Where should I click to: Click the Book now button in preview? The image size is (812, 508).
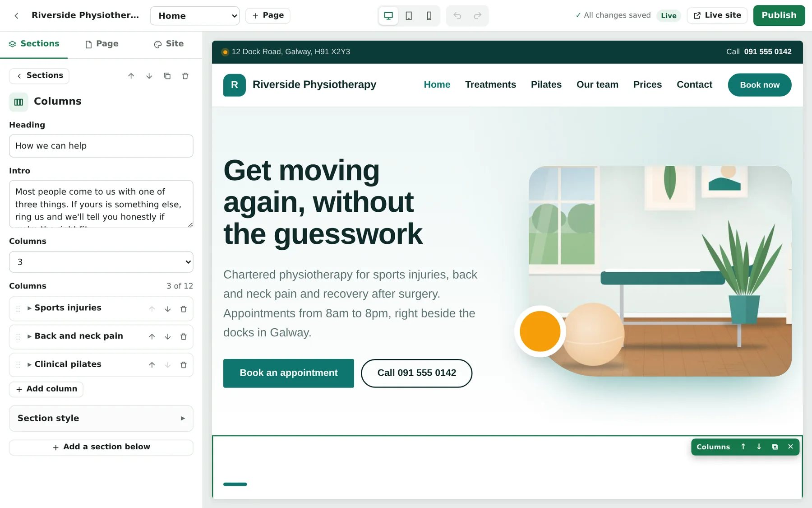pyautogui.click(x=760, y=85)
